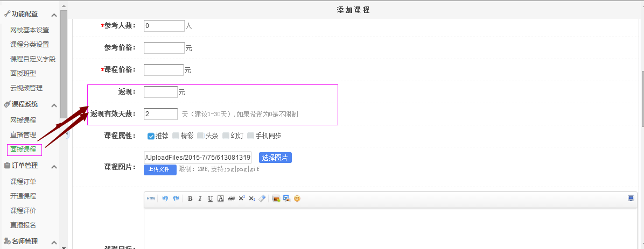Click the 返现 amount input field
Viewport: 644px width, 249px height.
pyautogui.click(x=160, y=92)
